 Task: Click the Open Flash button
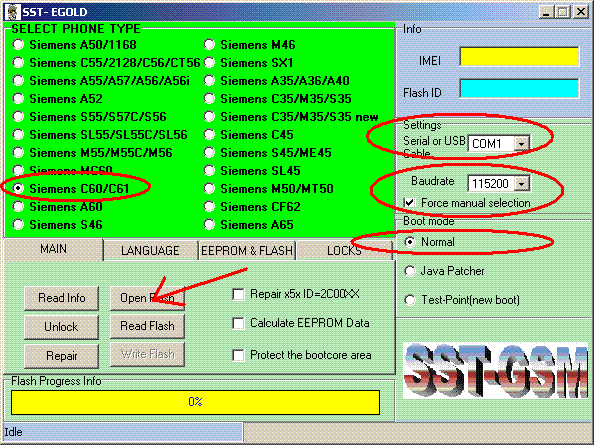point(147,298)
